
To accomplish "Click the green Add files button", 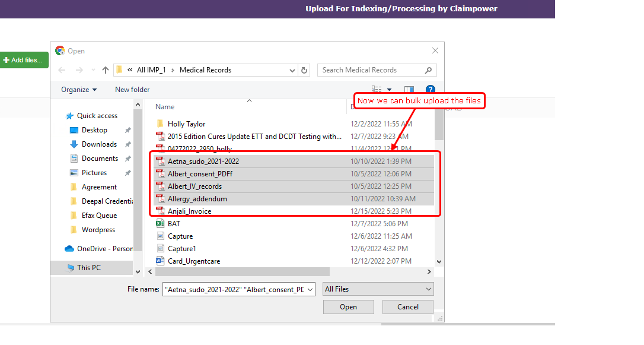I will (23, 60).
